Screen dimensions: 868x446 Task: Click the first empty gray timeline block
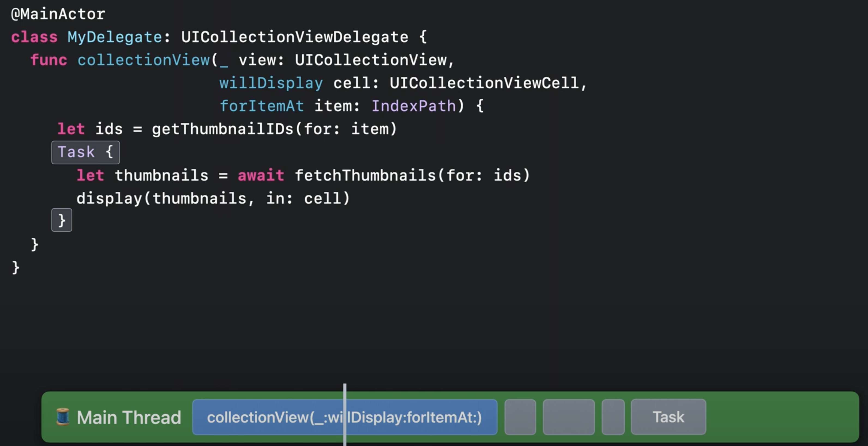[520, 417]
